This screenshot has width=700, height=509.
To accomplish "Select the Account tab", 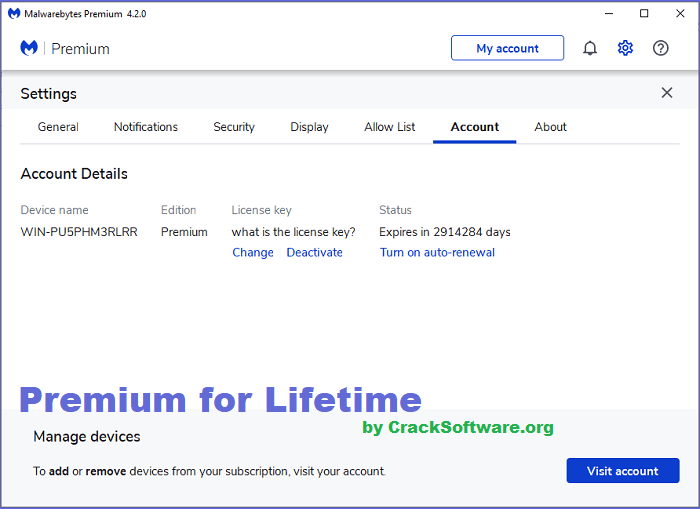I will 475,127.
